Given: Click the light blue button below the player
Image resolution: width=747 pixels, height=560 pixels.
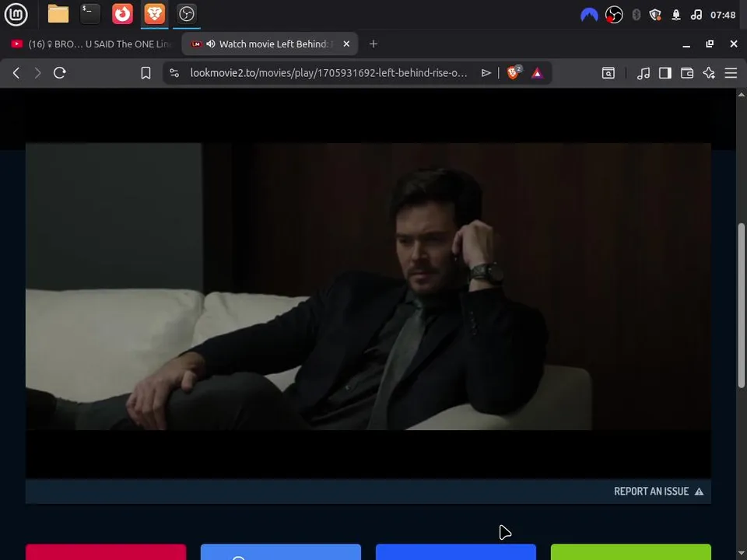Looking at the screenshot, I should click(x=281, y=552).
